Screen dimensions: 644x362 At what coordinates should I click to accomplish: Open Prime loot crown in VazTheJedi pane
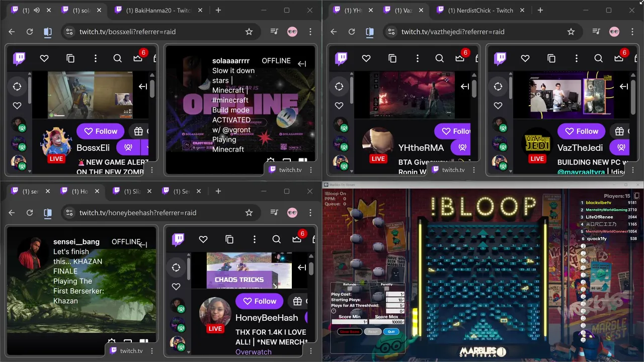[x=620, y=58]
